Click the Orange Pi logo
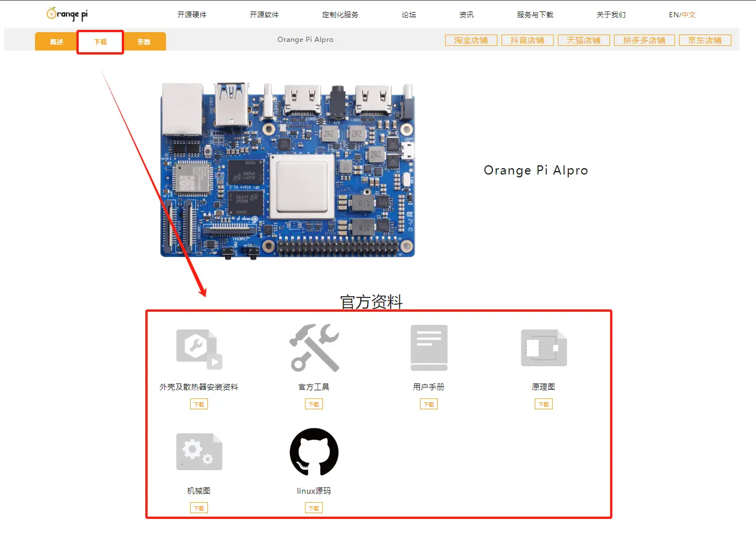 click(67, 14)
